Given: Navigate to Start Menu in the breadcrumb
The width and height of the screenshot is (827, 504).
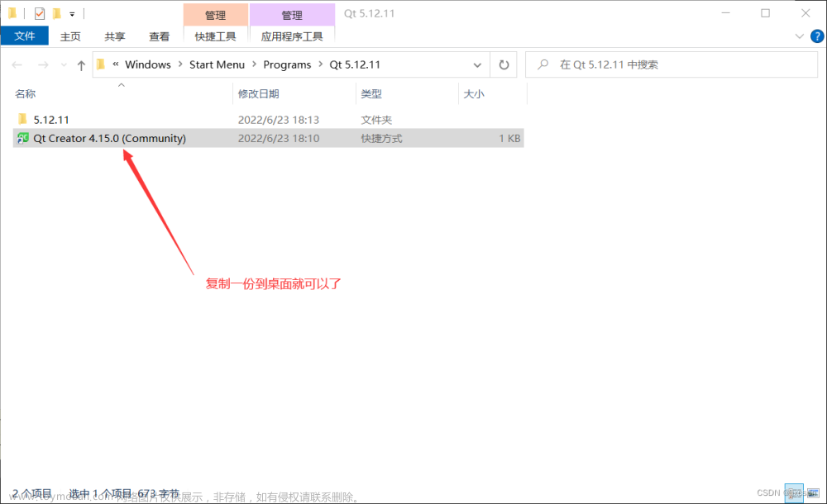Looking at the screenshot, I should 217,64.
